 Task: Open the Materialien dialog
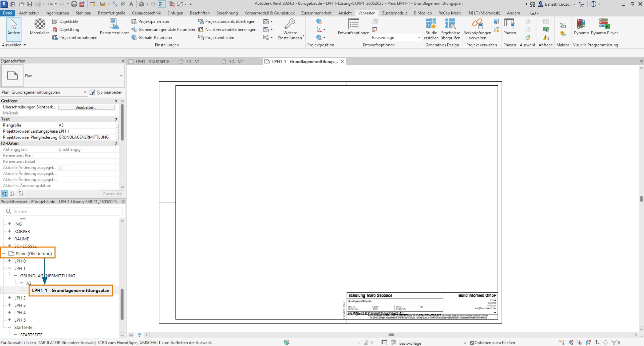coord(40,27)
